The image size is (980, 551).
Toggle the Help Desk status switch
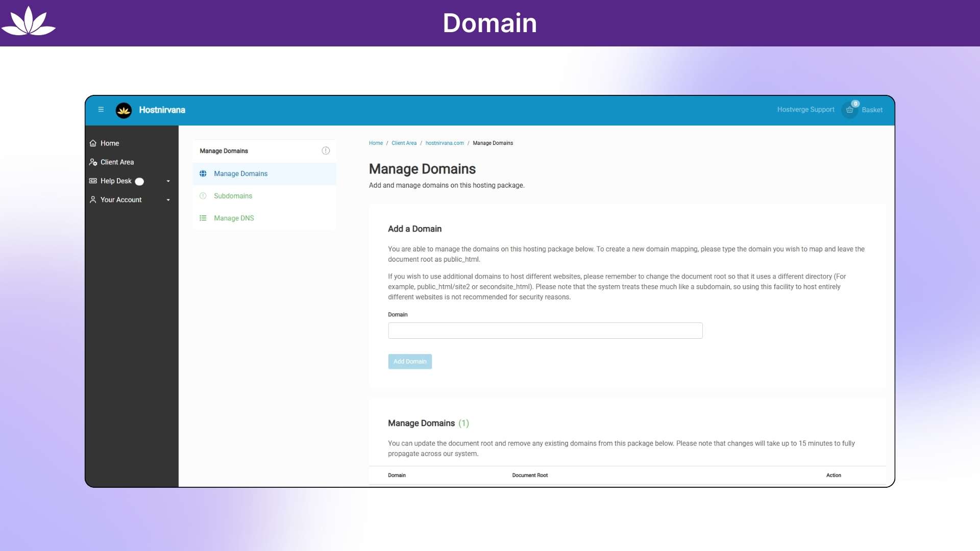point(139,181)
